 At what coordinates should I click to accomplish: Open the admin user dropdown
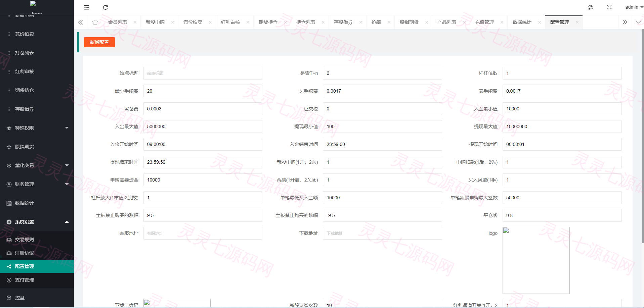tap(634, 7)
